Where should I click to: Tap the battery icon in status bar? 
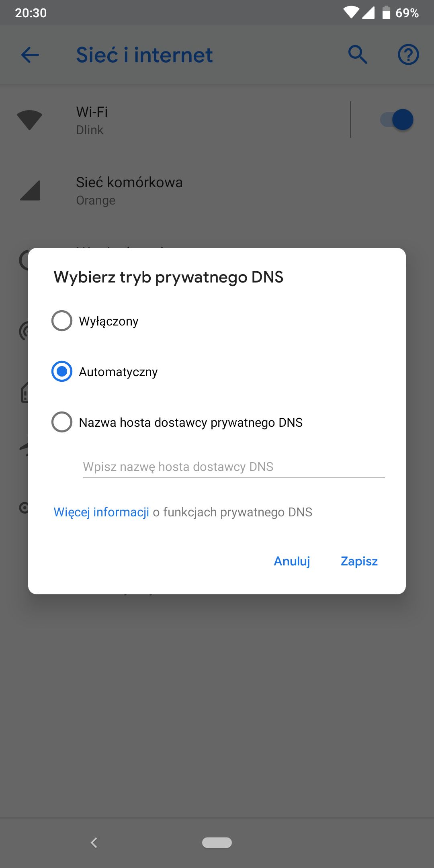(x=386, y=13)
